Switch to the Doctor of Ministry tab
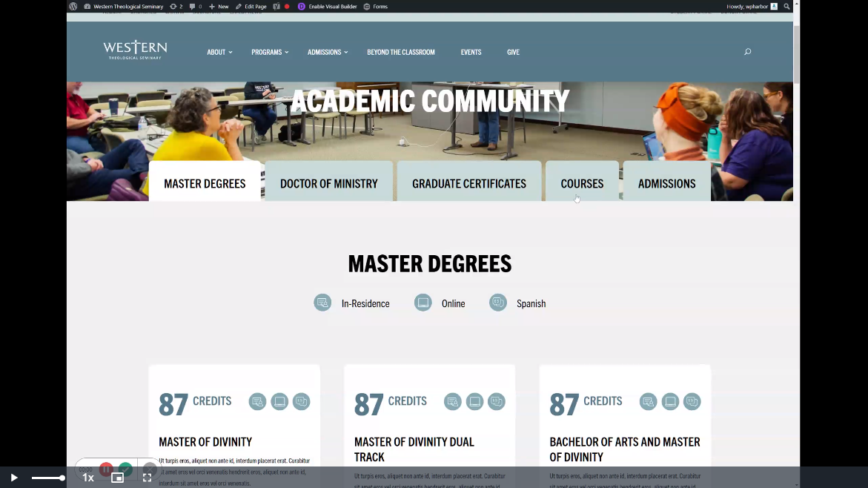 click(x=328, y=183)
